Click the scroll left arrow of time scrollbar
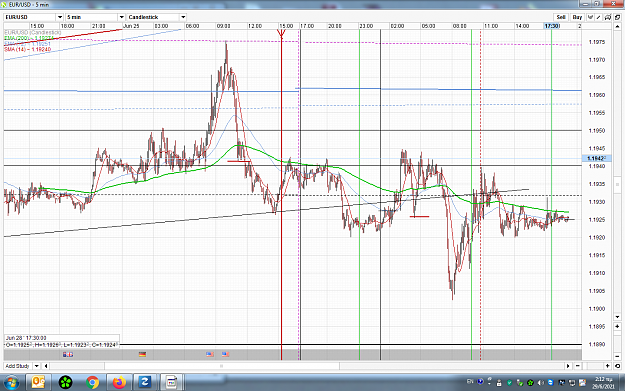 (x=46, y=366)
